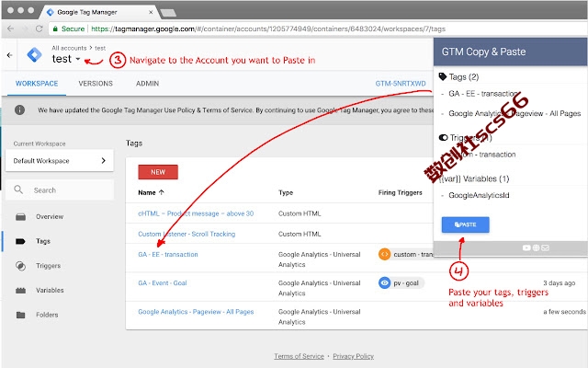This screenshot has width=588, height=368.
Task: Switch to the WORKSPACE tab
Action: [x=37, y=84]
